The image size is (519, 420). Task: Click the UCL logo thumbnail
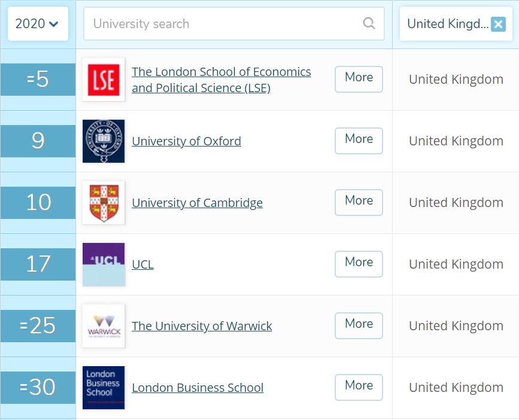104,264
